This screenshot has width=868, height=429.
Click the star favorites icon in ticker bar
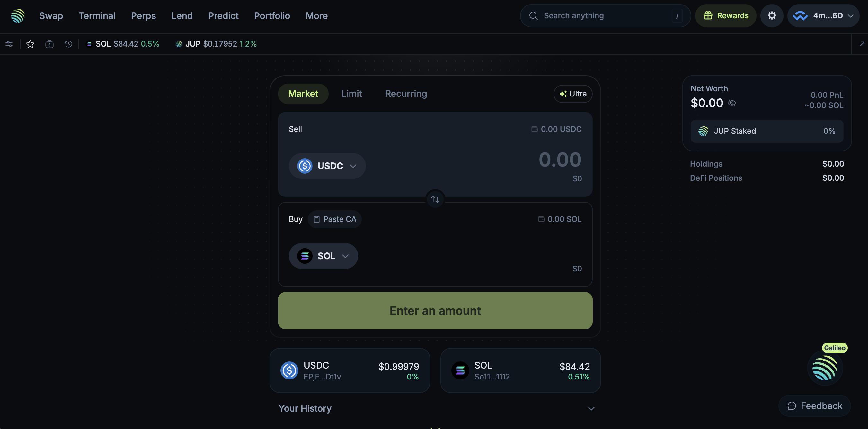coord(30,44)
